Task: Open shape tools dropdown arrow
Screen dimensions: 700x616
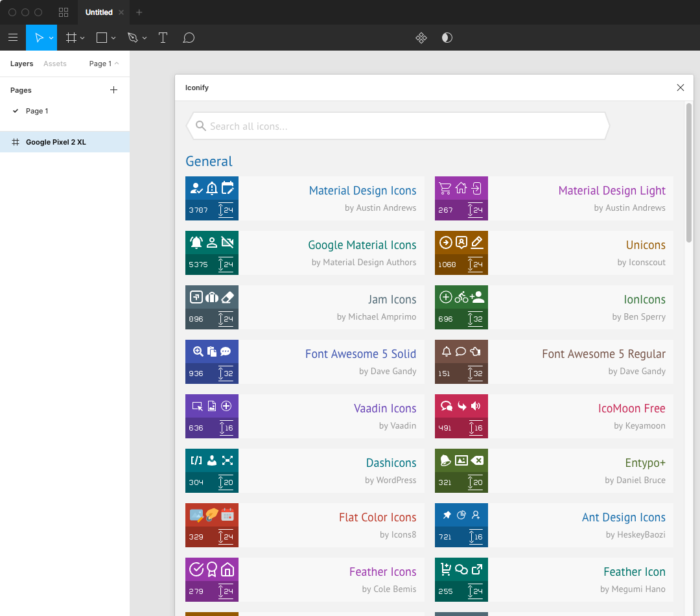Action: click(x=113, y=38)
